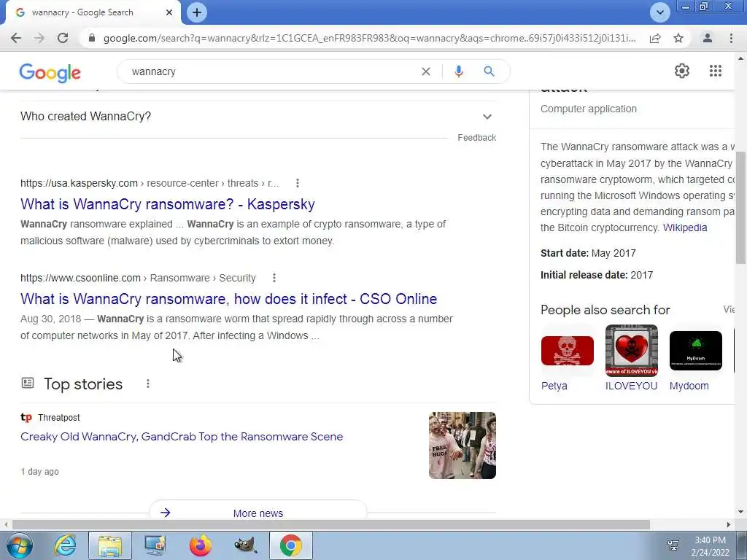This screenshot has width=747, height=560.
Task: Bookmark this page with the star
Action: coord(678,38)
